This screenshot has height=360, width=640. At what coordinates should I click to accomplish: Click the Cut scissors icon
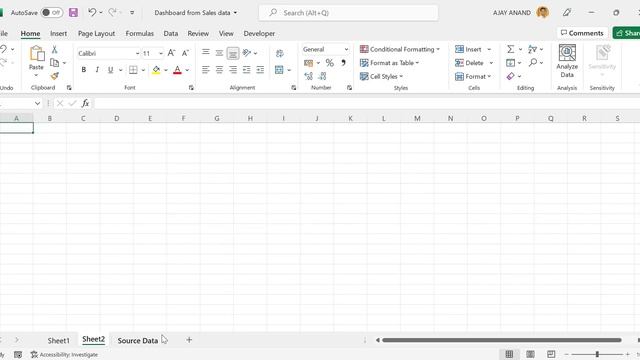tap(54, 49)
